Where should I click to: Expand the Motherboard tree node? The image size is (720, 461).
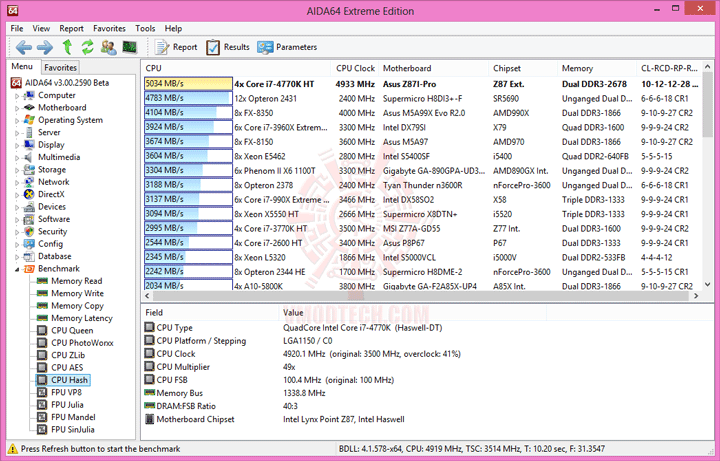tap(17, 108)
